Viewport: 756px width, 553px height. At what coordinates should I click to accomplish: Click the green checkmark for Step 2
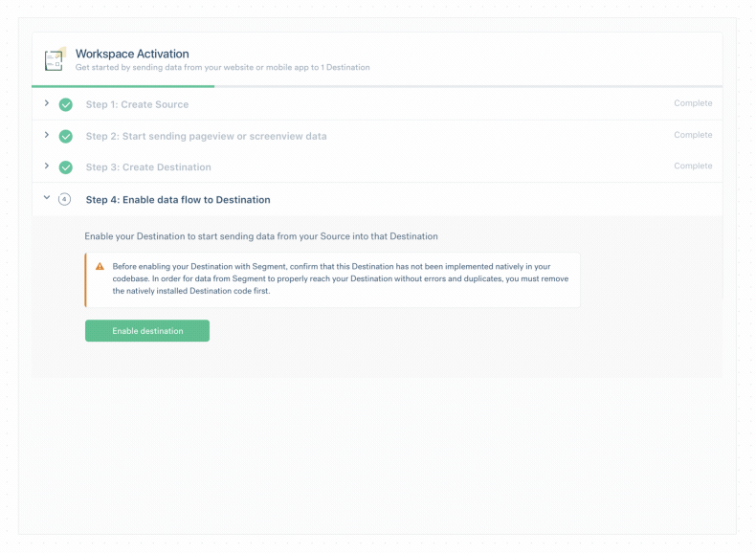[66, 137]
